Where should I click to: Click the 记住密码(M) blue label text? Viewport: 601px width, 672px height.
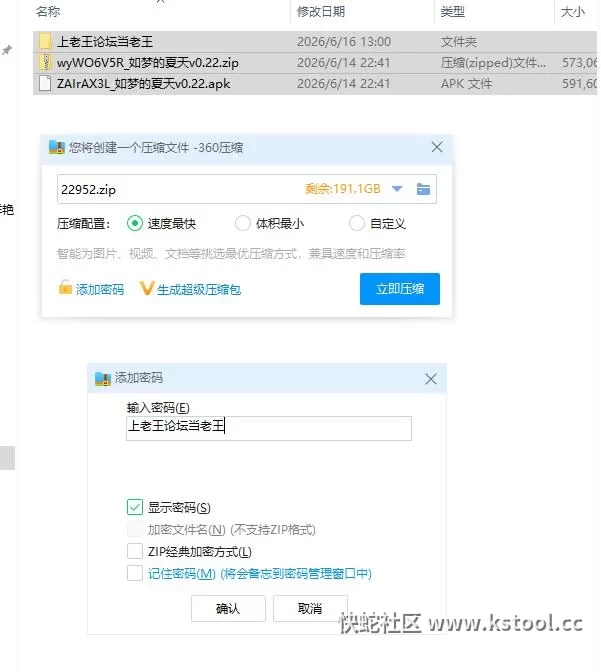[182, 573]
